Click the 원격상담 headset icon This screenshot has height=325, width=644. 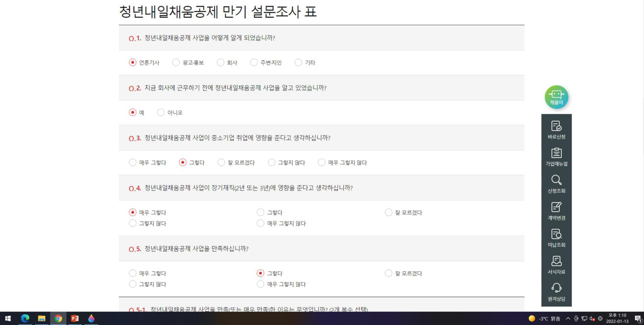(x=556, y=292)
